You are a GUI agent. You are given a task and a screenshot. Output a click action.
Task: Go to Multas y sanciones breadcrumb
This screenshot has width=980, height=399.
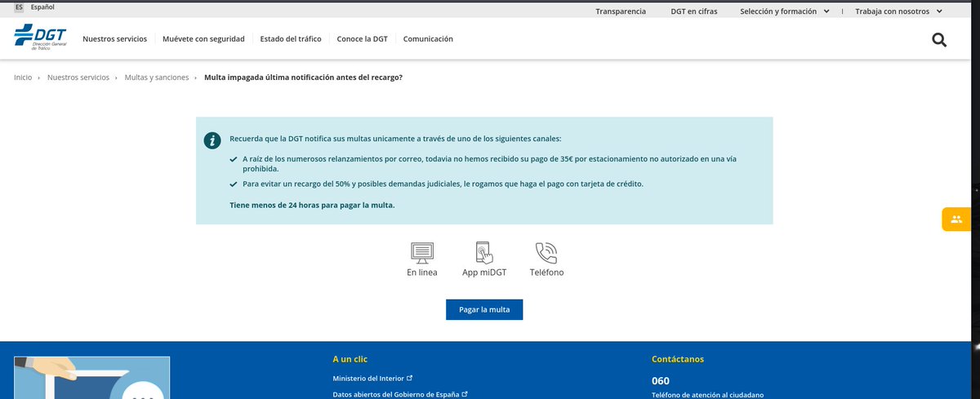point(157,78)
